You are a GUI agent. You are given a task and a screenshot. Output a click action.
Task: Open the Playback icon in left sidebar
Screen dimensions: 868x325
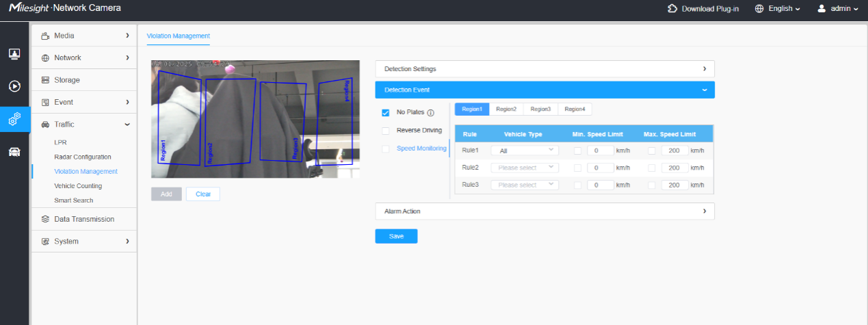click(x=14, y=86)
